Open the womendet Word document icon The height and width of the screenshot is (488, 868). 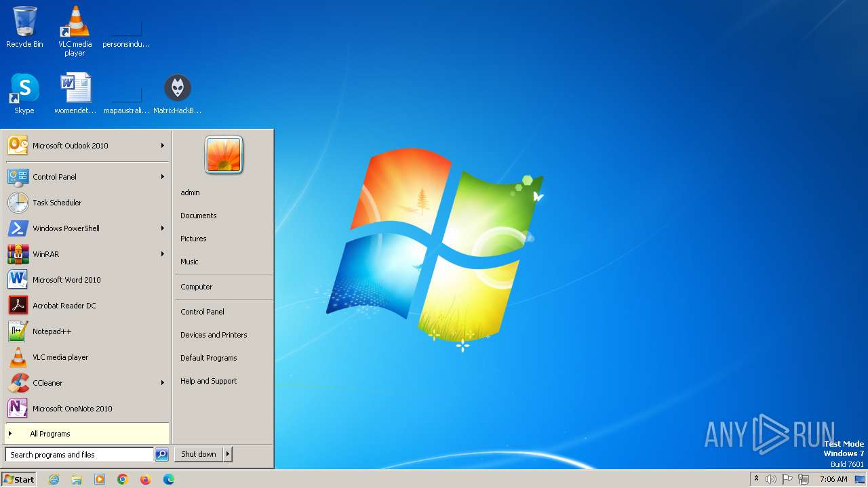75,94
